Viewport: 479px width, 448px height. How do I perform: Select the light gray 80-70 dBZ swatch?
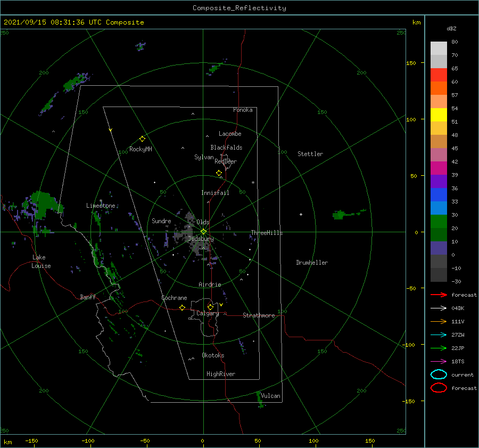pyautogui.click(x=439, y=48)
